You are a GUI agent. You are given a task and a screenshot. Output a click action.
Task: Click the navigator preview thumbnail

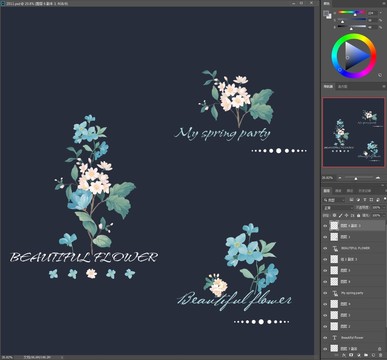[353, 132]
